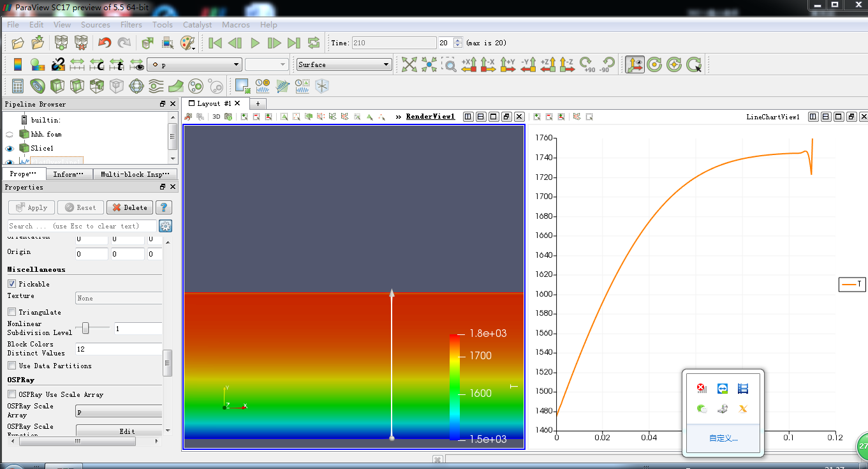868x469 pixels.
Task: Set view direction to -Z
Action: point(567,64)
